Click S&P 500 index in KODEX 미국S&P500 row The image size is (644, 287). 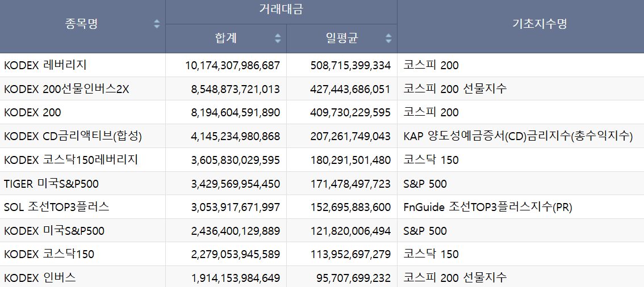[425, 231]
